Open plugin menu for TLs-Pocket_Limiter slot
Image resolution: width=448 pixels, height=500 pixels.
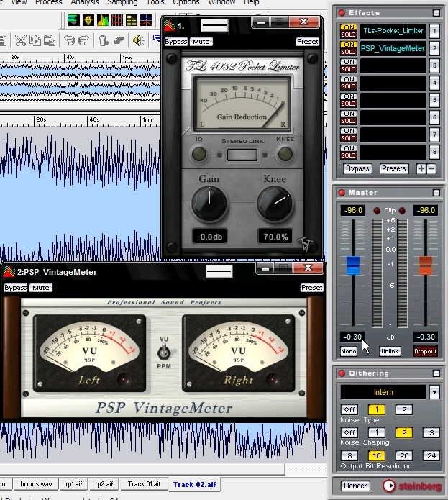click(x=393, y=31)
